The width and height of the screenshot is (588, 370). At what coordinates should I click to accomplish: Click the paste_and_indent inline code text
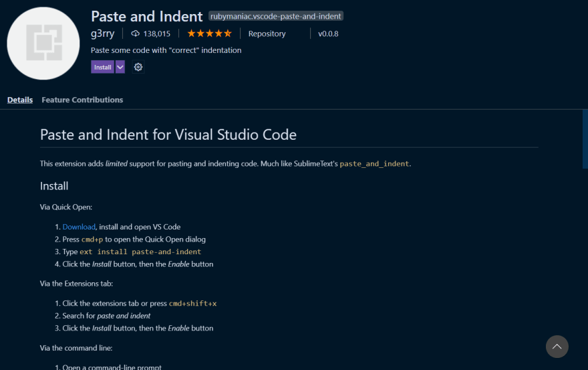pyautogui.click(x=374, y=164)
